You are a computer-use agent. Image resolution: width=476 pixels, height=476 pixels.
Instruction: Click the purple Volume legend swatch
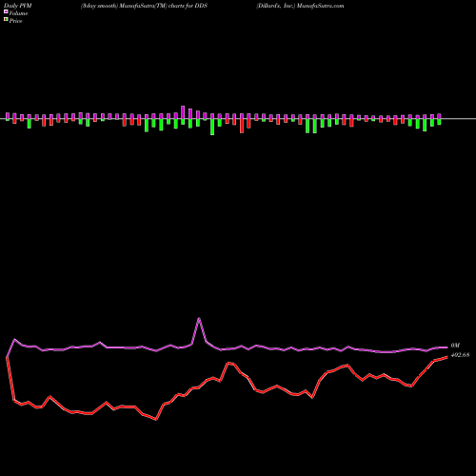click(6, 11)
